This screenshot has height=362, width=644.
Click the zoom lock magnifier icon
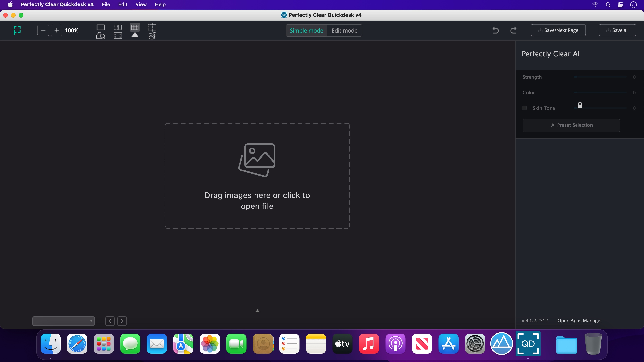coord(100,35)
